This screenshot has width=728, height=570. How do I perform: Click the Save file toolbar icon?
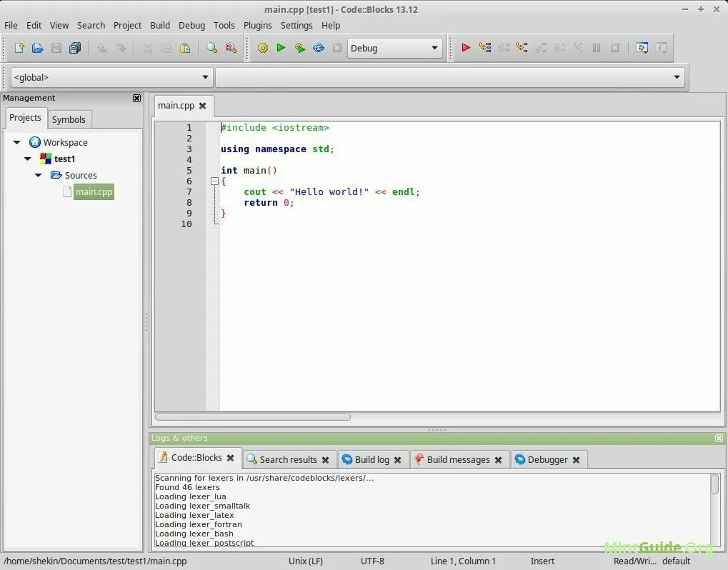(56, 48)
